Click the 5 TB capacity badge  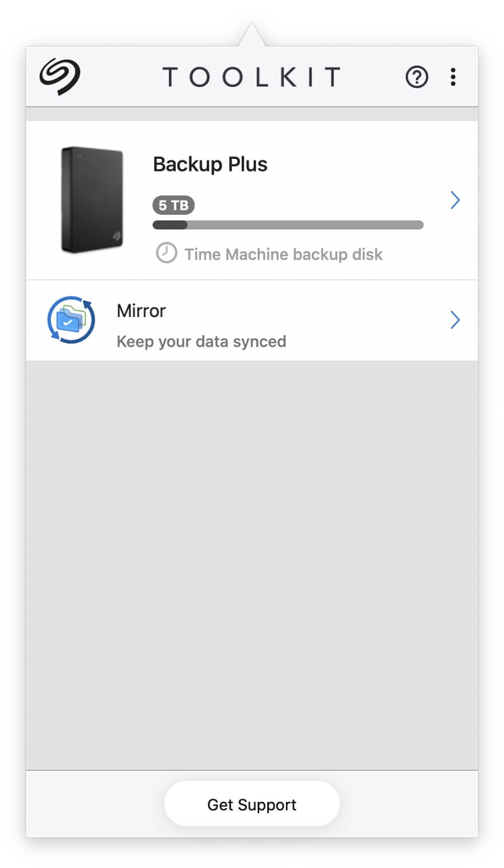pyautogui.click(x=173, y=205)
